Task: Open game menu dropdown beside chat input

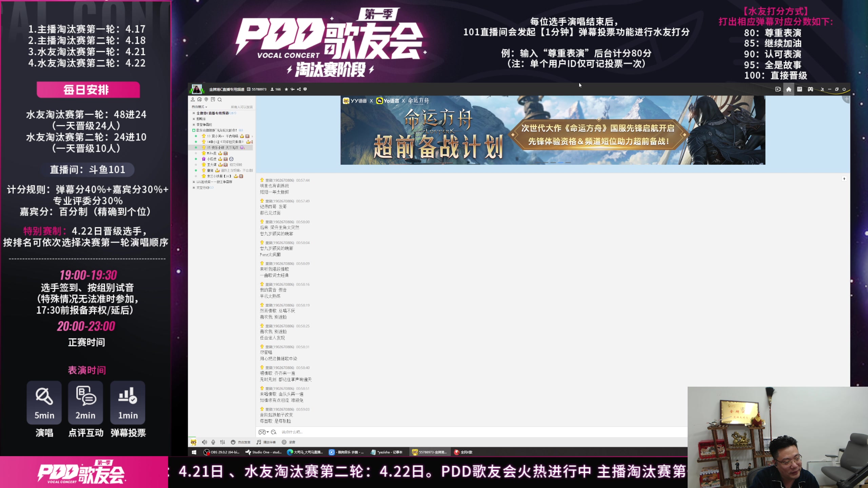Action: (x=264, y=432)
